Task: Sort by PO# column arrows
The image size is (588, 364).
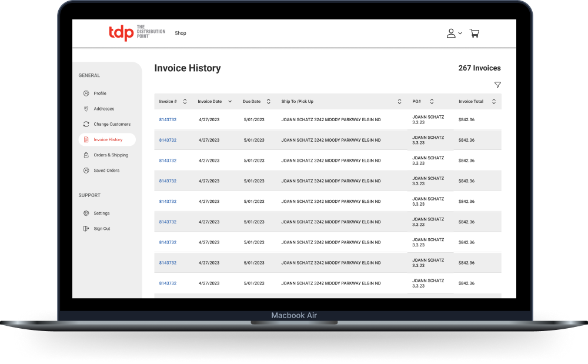Action: 432,102
